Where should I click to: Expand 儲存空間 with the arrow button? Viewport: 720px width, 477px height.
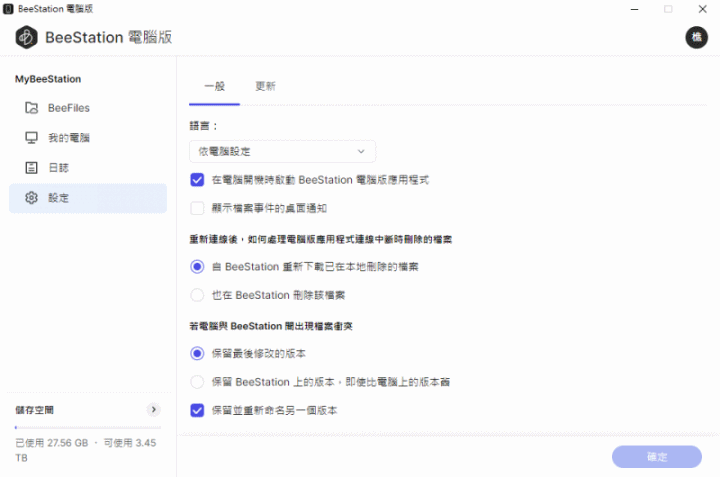[x=153, y=410]
